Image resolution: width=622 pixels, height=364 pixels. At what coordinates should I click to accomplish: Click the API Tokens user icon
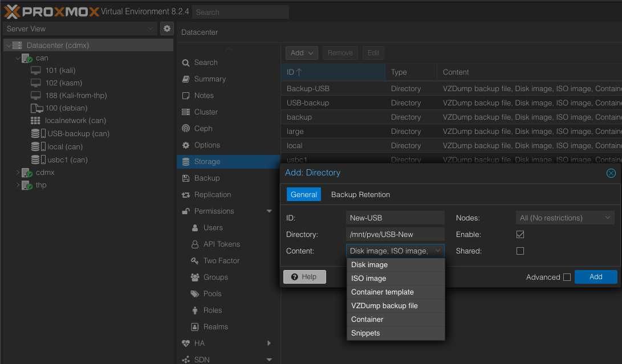[x=194, y=244]
